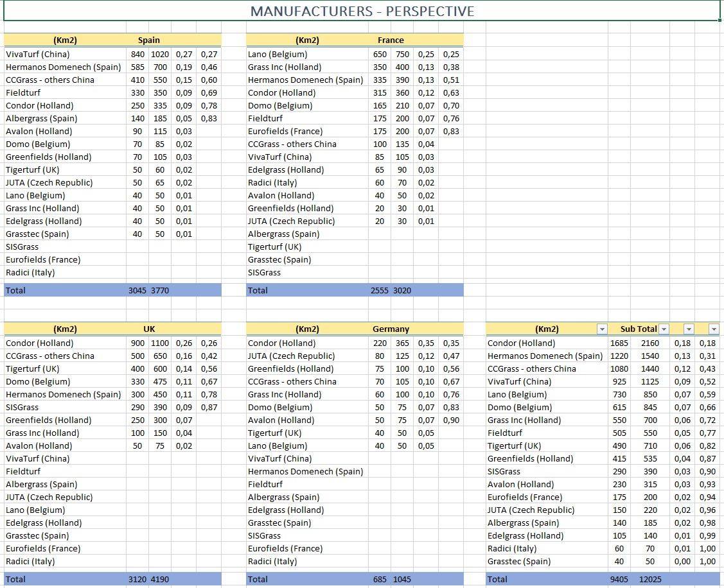Click SISGrass in the UK table

tap(22, 407)
